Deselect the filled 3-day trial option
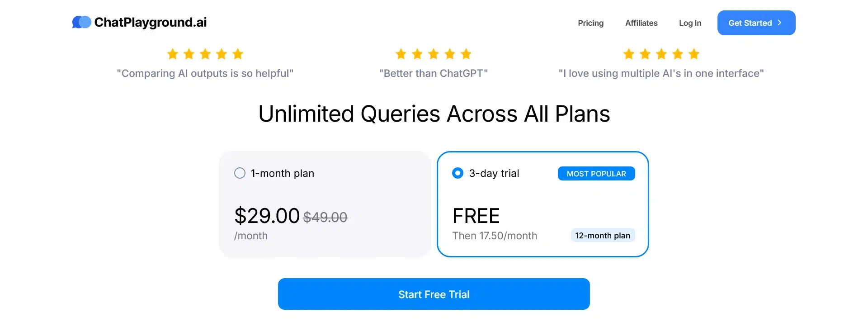 pos(458,173)
